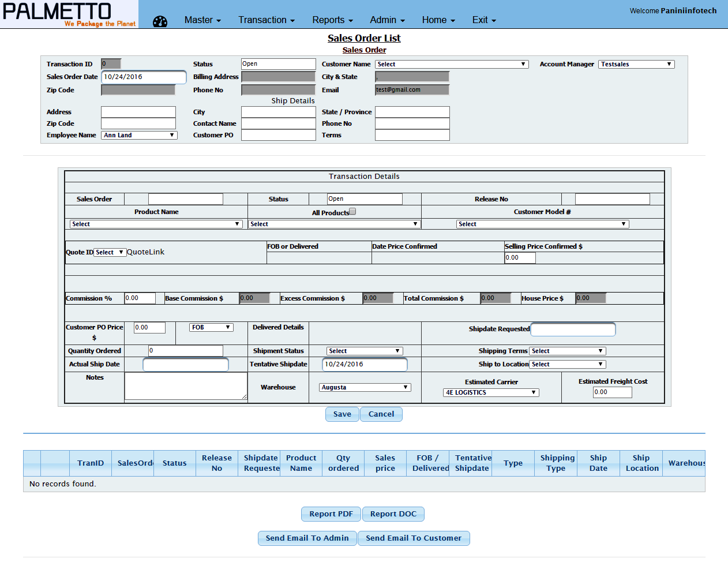Image resolution: width=728 pixels, height=562 pixels.
Task: Click the Sales Order Date field
Action: coord(144,77)
